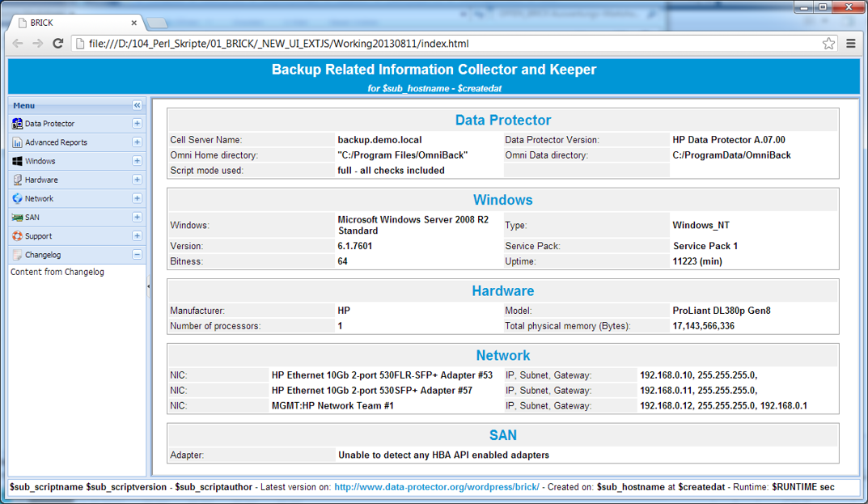Select the Hardware menu label
Viewport: 868px width, 504px height.
[41, 180]
